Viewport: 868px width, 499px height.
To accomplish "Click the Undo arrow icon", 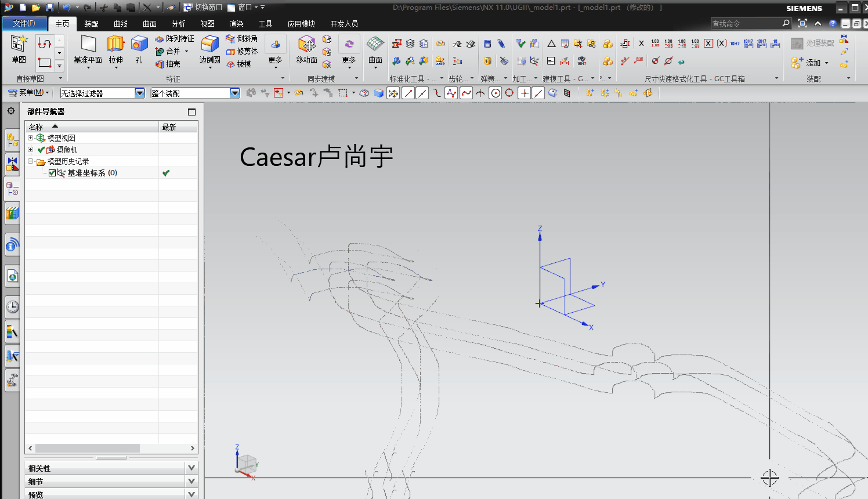I will (x=67, y=8).
